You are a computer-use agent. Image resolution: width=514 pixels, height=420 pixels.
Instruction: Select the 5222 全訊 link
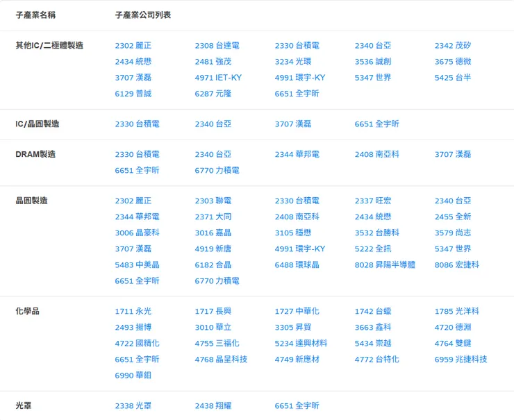click(x=373, y=249)
